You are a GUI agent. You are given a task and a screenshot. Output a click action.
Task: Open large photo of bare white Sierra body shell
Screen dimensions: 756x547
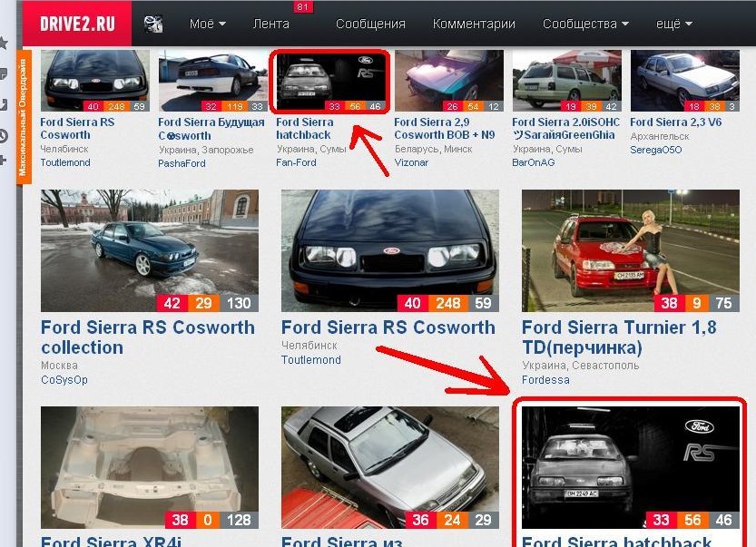pyautogui.click(x=150, y=467)
